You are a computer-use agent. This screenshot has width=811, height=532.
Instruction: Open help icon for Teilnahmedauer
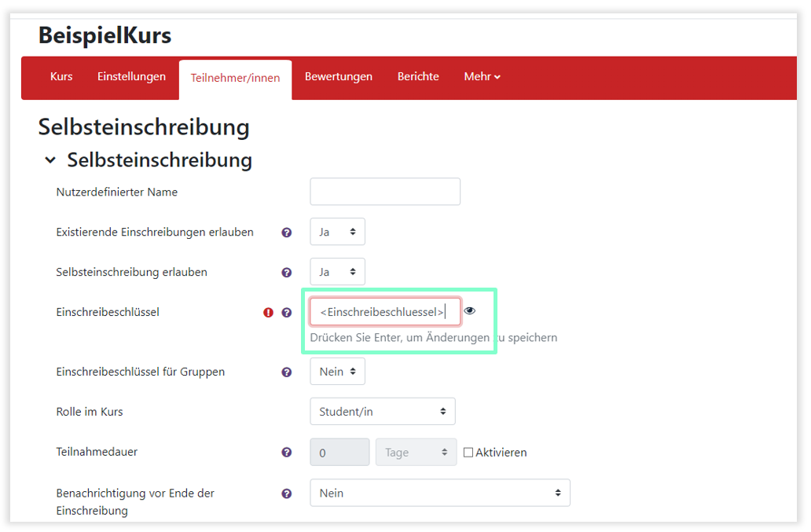[x=287, y=453]
